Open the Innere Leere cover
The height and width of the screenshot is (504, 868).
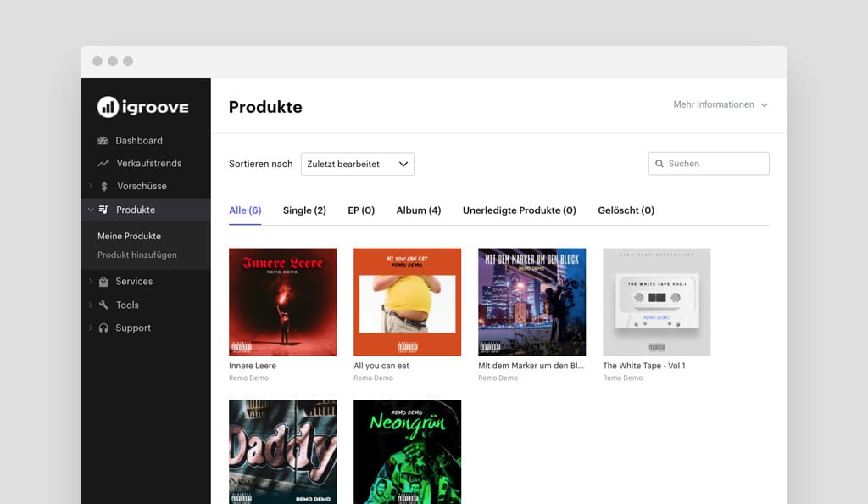tap(283, 302)
